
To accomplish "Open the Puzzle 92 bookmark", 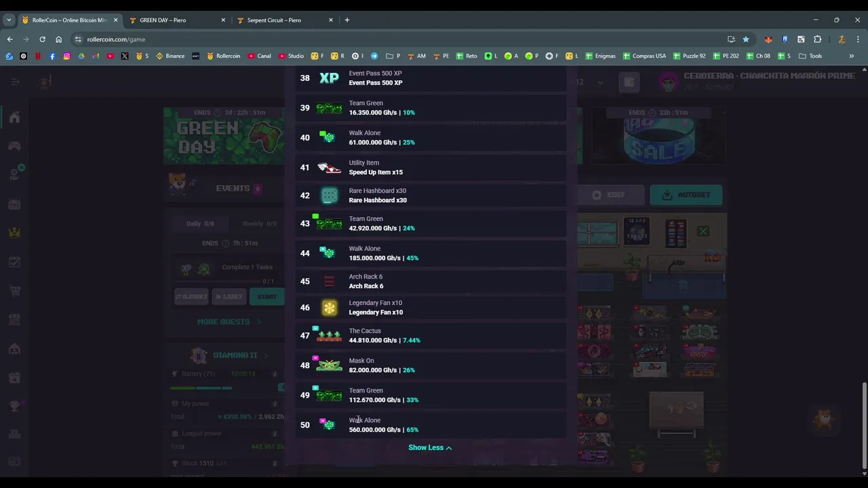I will click(689, 56).
